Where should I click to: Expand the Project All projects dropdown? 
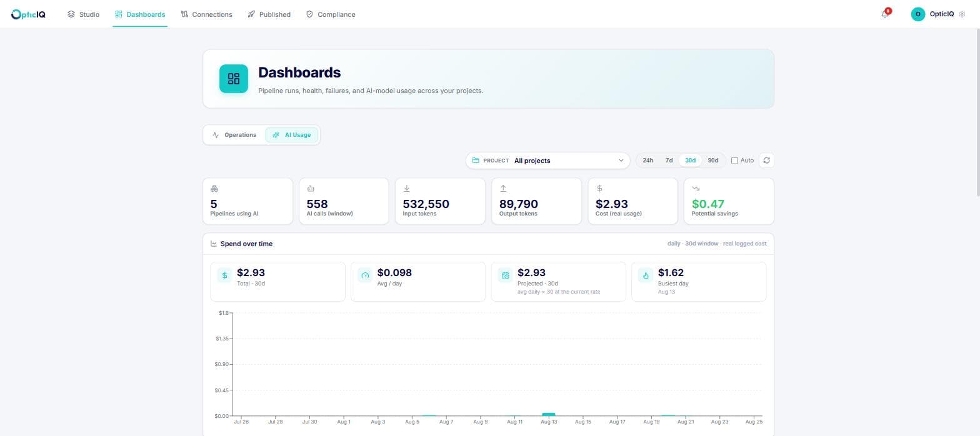[548, 161]
